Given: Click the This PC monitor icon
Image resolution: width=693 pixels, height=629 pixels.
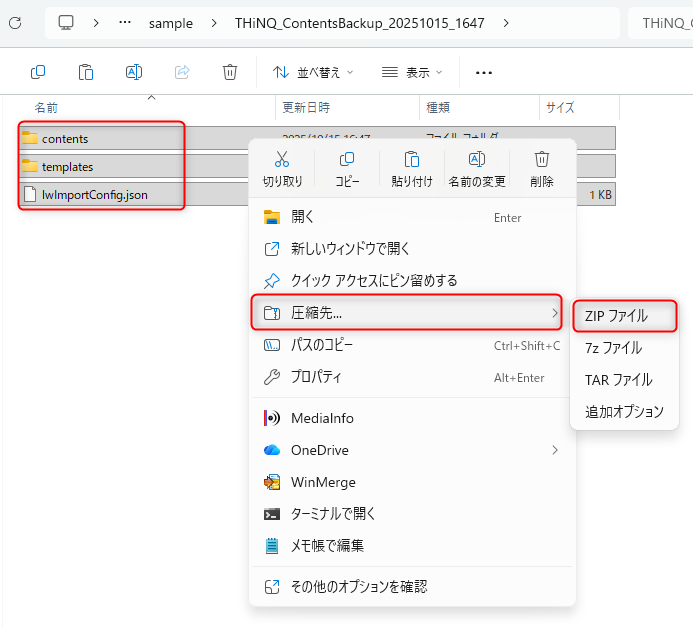Looking at the screenshot, I should tap(66, 23).
